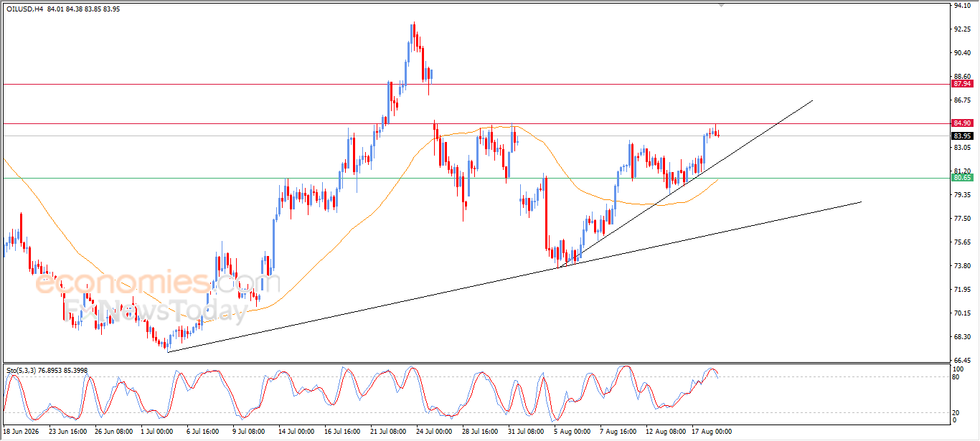
Task: Select the gray chart shift triangle marker
Action: [x=720, y=5]
